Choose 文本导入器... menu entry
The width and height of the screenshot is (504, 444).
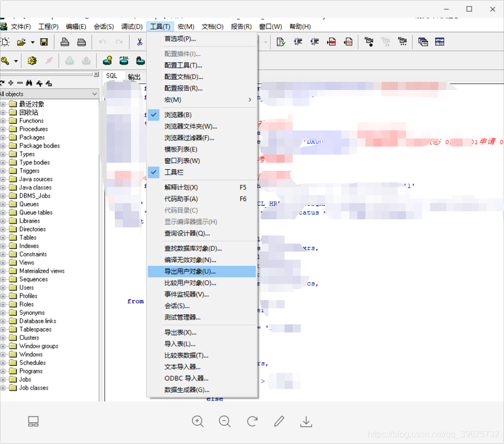click(x=202, y=367)
